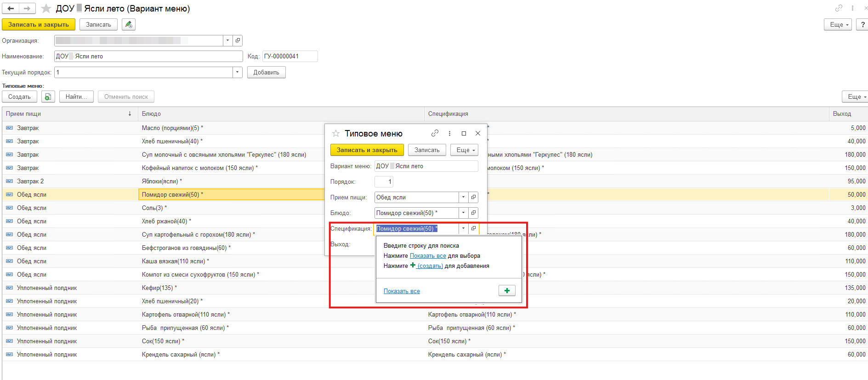The height and width of the screenshot is (380, 868).
Task: Open the Прием пищи field's open-form icon
Action: pyautogui.click(x=473, y=197)
